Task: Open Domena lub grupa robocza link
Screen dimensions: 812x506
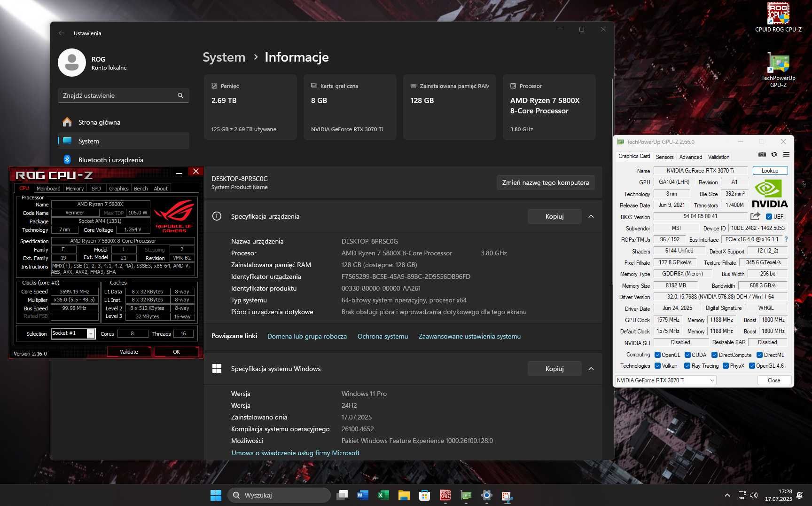Action: tap(307, 336)
